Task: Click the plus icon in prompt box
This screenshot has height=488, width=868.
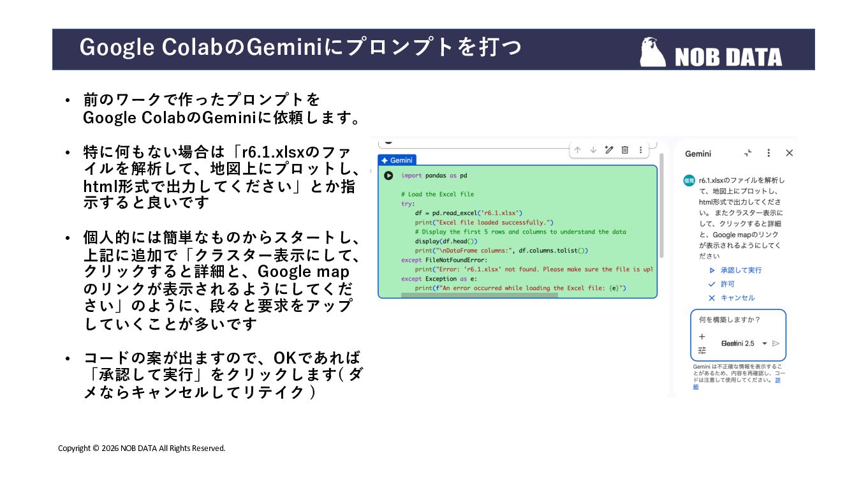Action: [x=702, y=336]
